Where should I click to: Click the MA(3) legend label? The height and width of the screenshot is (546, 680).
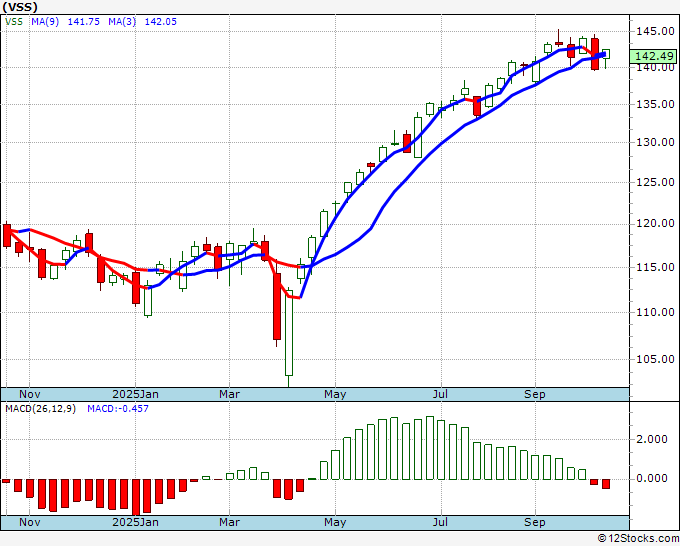tap(122, 22)
